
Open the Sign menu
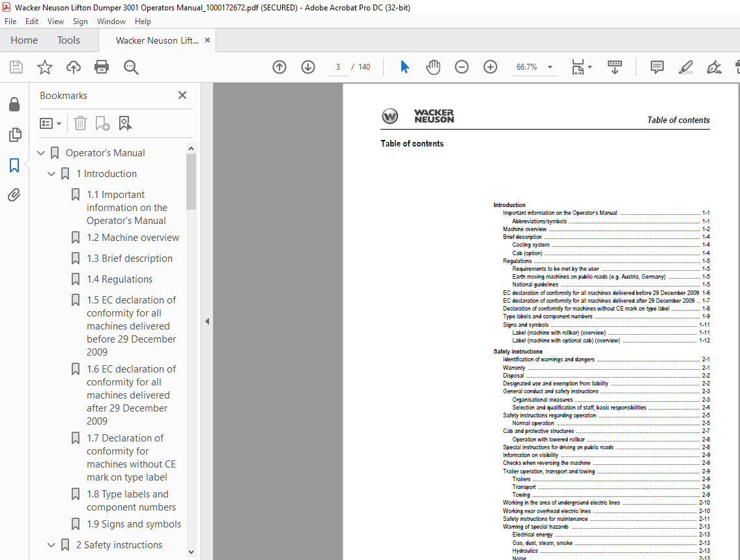coord(80,21)
